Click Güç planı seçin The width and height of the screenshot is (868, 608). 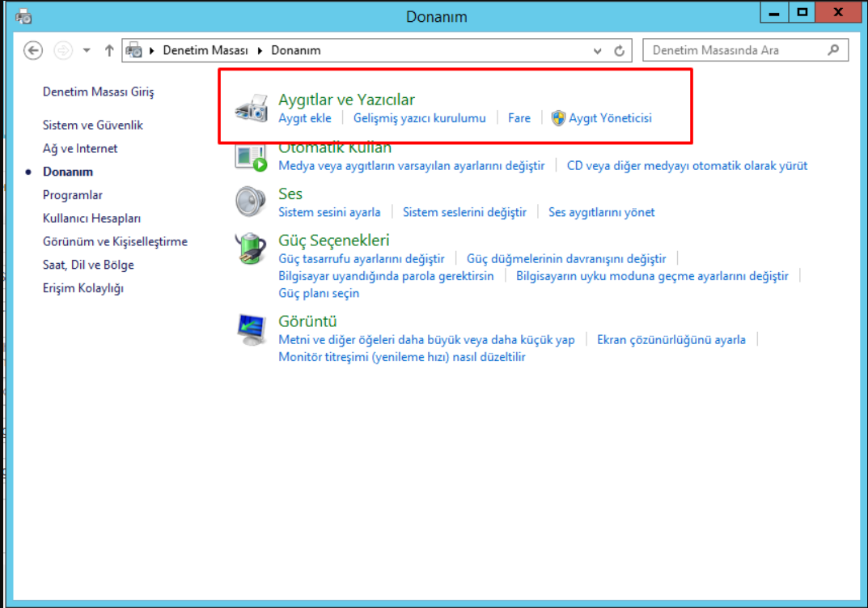tap(319, 293)
